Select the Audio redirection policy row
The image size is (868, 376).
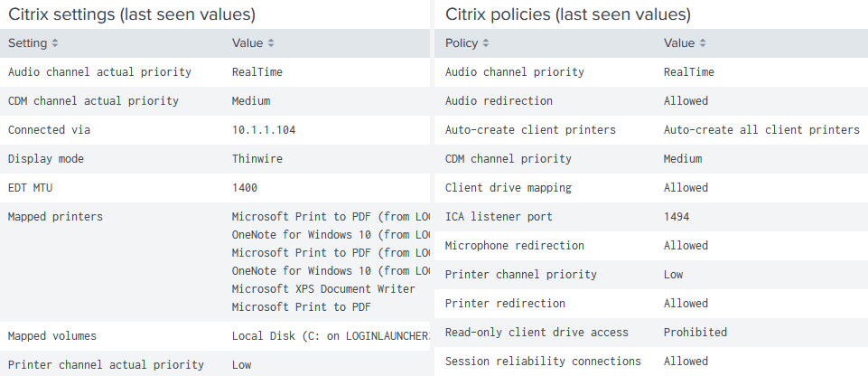point(499,101)
